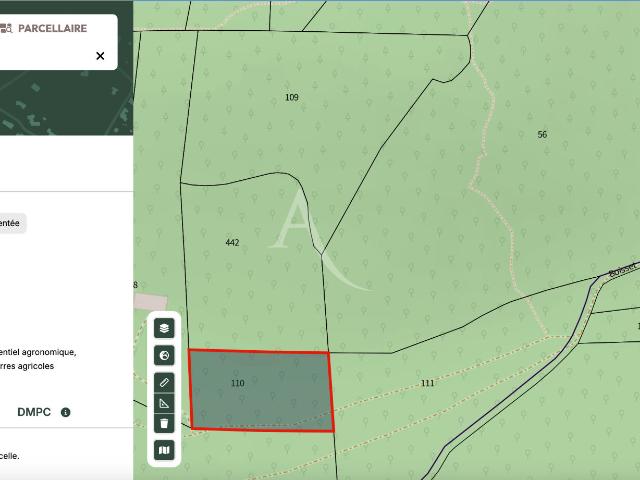Close the PARCELLAIRE panel with the X
This screenshot has height=480, width=640.
[x=100, y=56]
